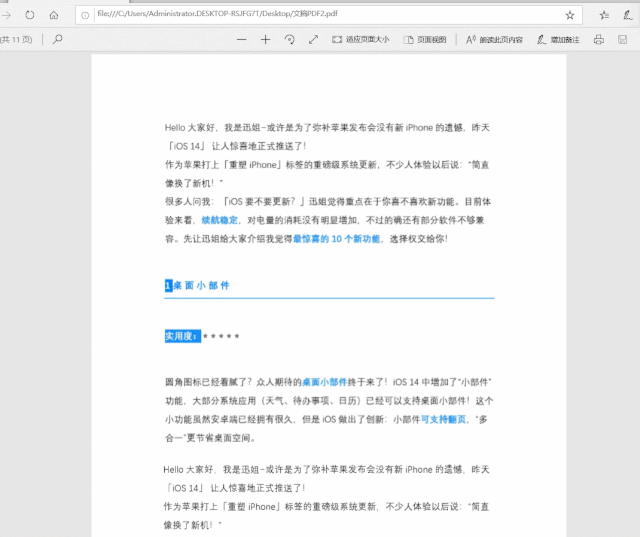Viewport: 640px width, 537px height.
Task: Click the 共 11 页 page count
Action: 16,40
